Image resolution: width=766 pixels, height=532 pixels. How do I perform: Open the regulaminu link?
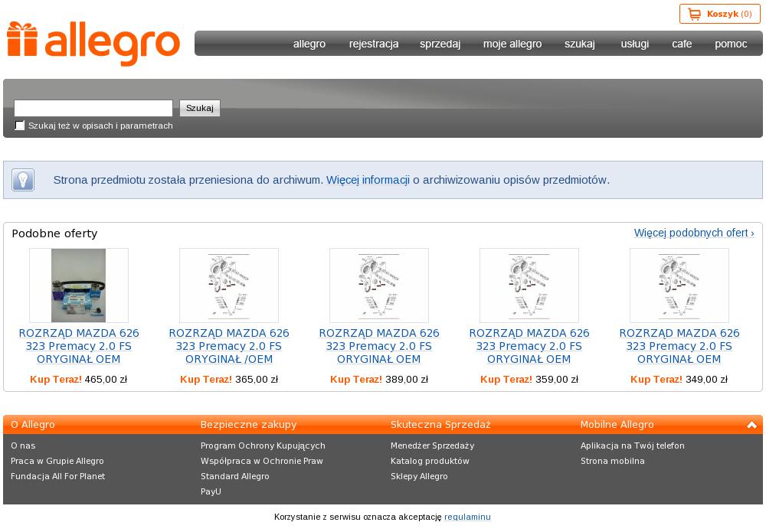tap(467, 517)
